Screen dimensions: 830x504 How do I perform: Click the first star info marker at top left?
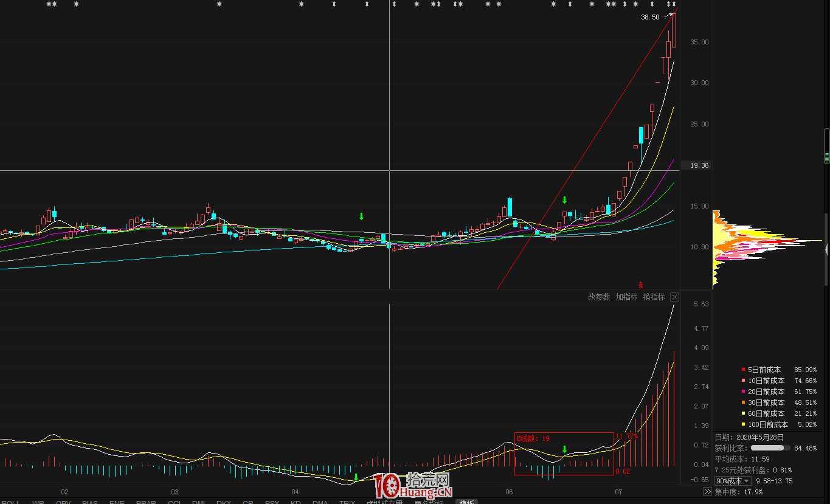coord(50,5)
